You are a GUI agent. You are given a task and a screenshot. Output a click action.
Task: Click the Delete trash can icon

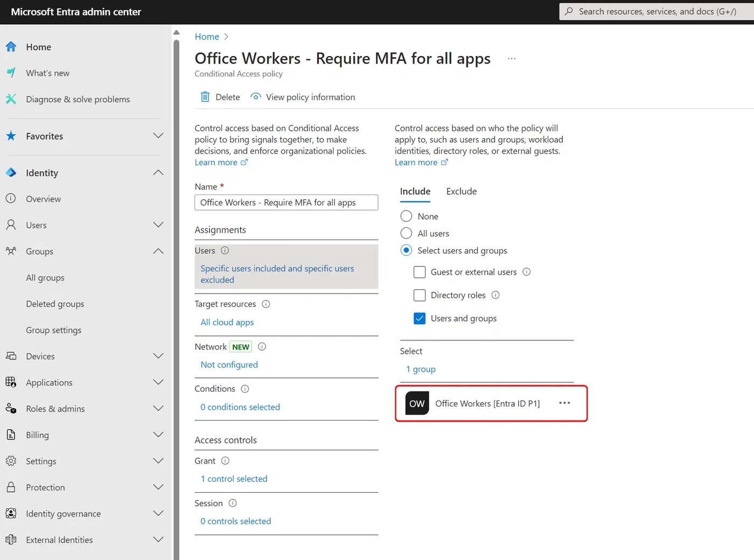point(205,97)
